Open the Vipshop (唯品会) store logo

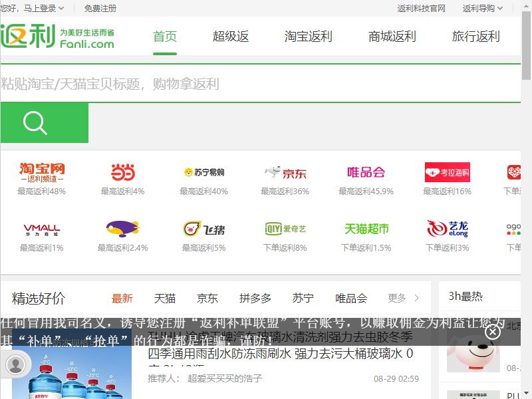366,172
